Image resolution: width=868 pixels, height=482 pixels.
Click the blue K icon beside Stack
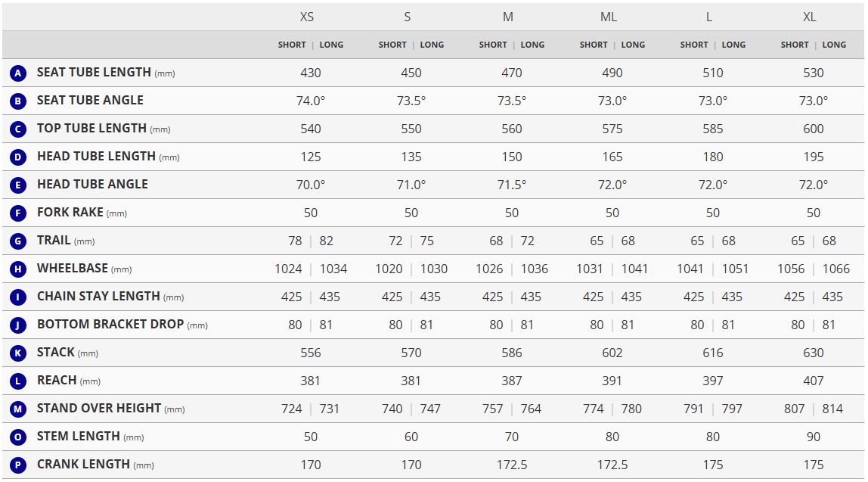18,353
